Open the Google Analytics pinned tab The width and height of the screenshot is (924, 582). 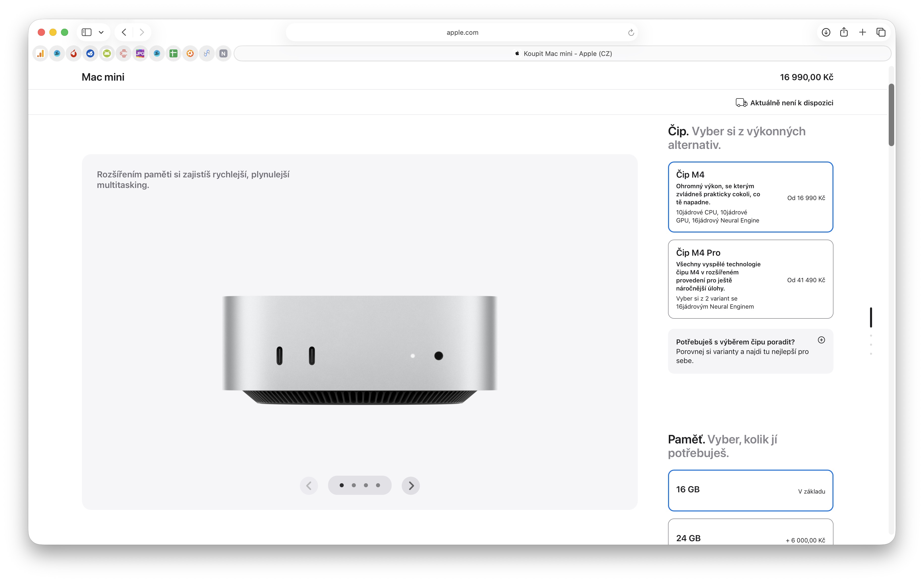(40, 54)
